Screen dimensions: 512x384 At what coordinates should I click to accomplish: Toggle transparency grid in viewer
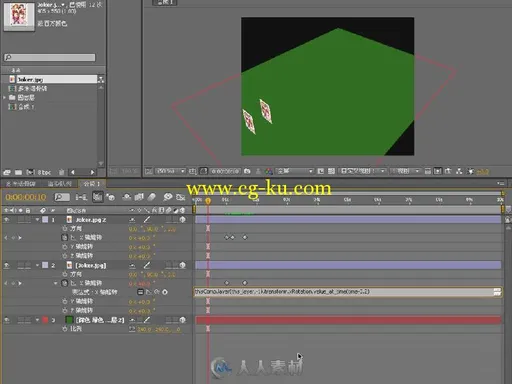click(331, 171)
